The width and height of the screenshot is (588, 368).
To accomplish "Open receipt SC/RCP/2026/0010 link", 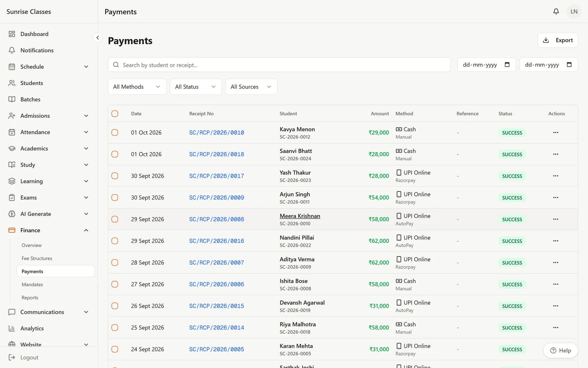I will pos(216,132).
